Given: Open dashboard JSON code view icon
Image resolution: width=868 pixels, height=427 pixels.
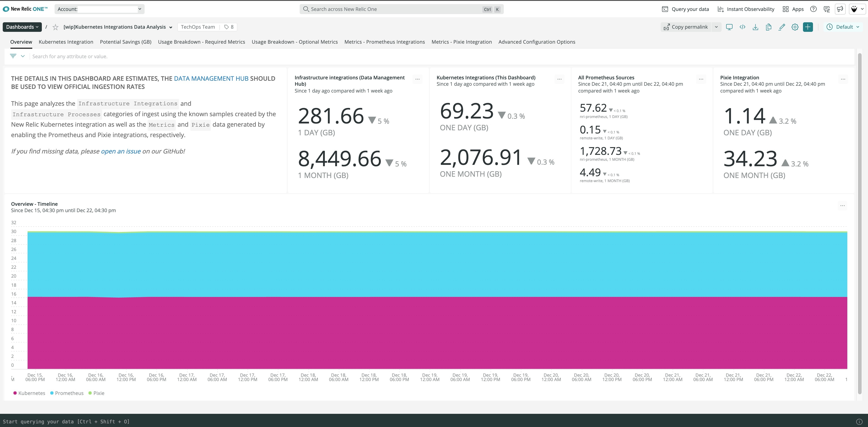Looking at the screenshot, I should [742, 27].
